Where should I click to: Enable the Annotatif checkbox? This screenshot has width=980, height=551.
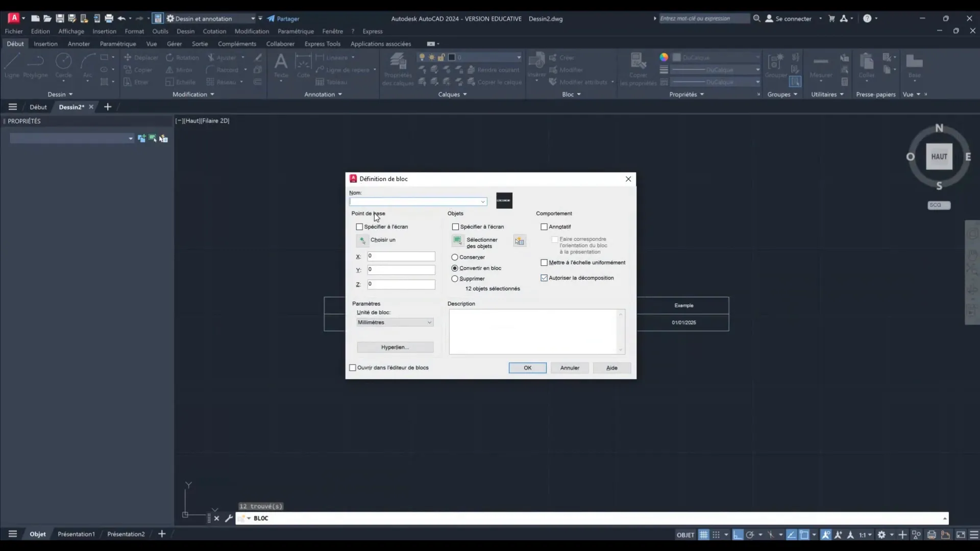544,227
